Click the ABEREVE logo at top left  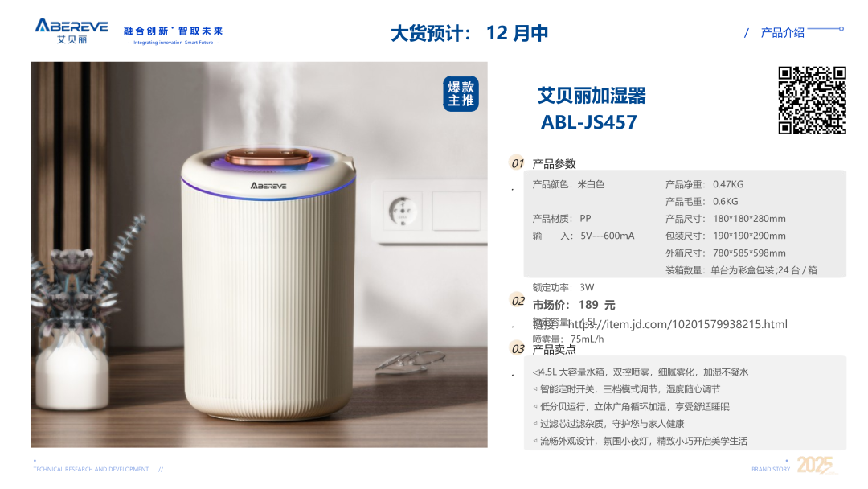(72, 31)
